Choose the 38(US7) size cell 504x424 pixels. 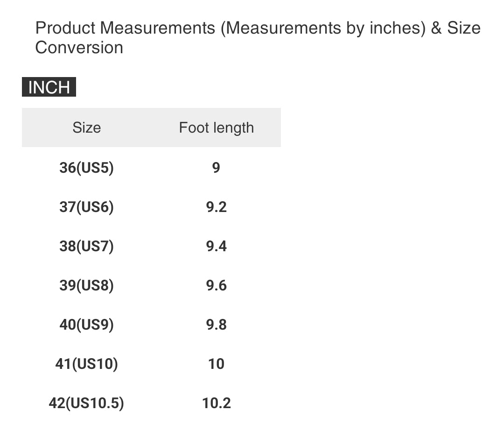point(86,246)
